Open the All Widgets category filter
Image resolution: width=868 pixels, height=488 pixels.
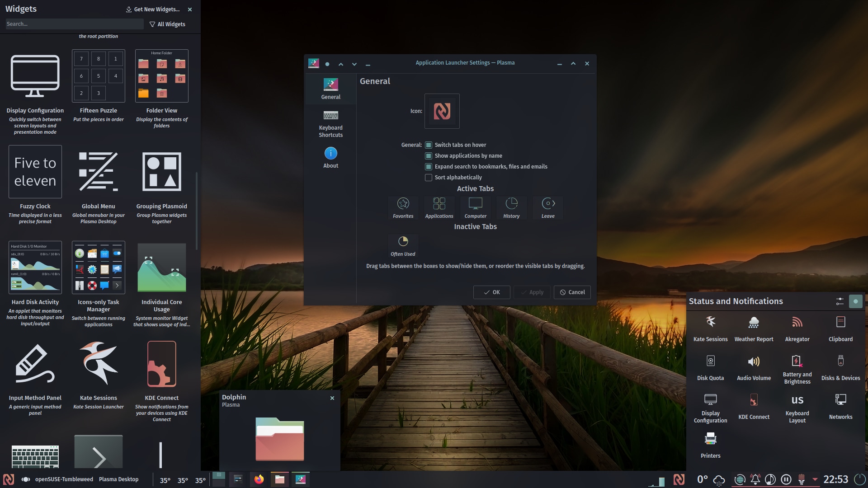tap(167, 24)
